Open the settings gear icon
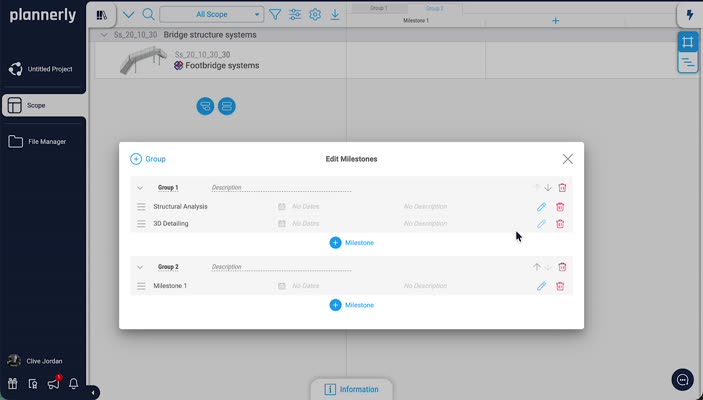Viewport: 703px width, 400px height. 315,15
